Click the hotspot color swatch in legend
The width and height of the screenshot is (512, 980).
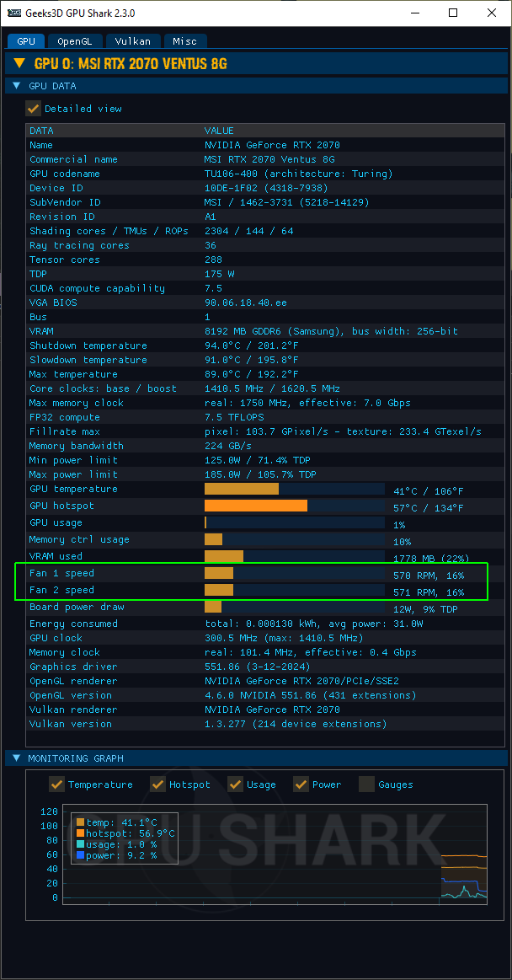(x=80, y=833)
